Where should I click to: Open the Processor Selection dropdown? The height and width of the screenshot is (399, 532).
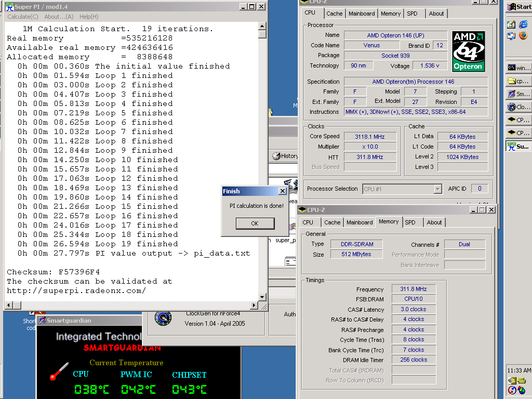[437, 189]
